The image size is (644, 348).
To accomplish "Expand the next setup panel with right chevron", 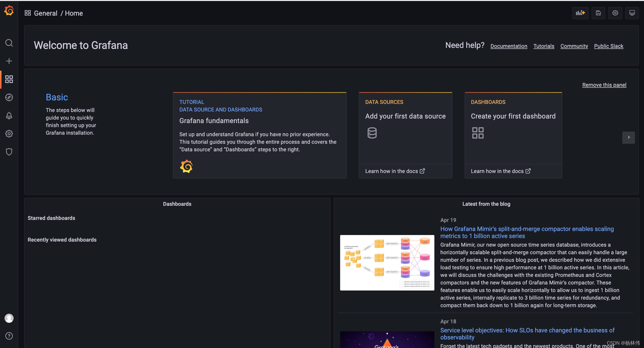I will 628,137.
